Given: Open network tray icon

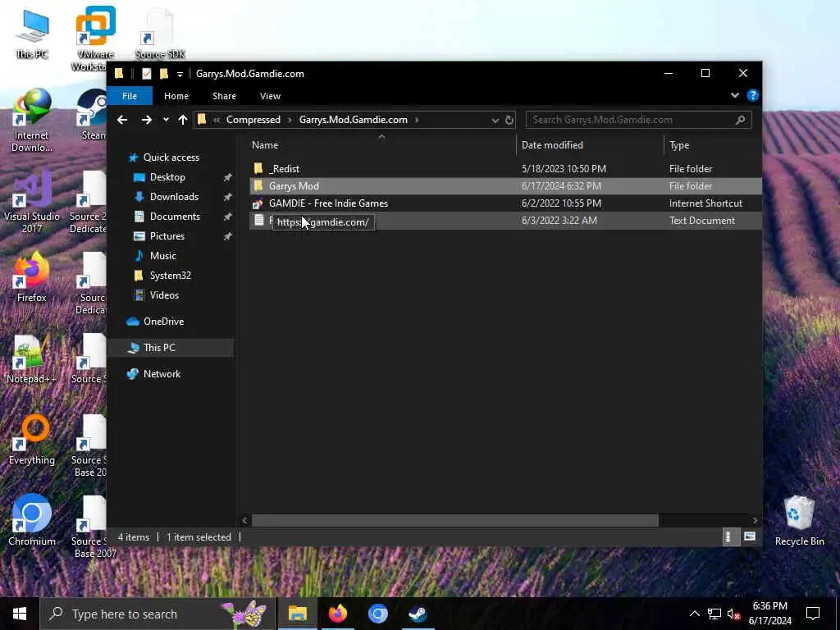Looking at the screenshot, I should (x=714, y=614).
